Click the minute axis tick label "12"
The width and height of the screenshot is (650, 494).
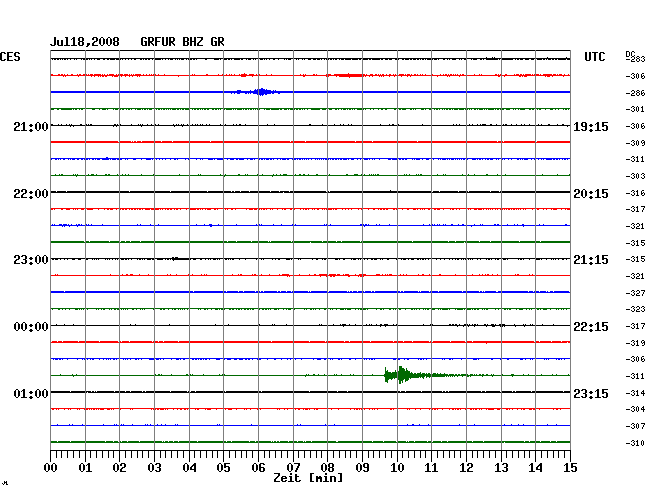(x=466, y=468)
